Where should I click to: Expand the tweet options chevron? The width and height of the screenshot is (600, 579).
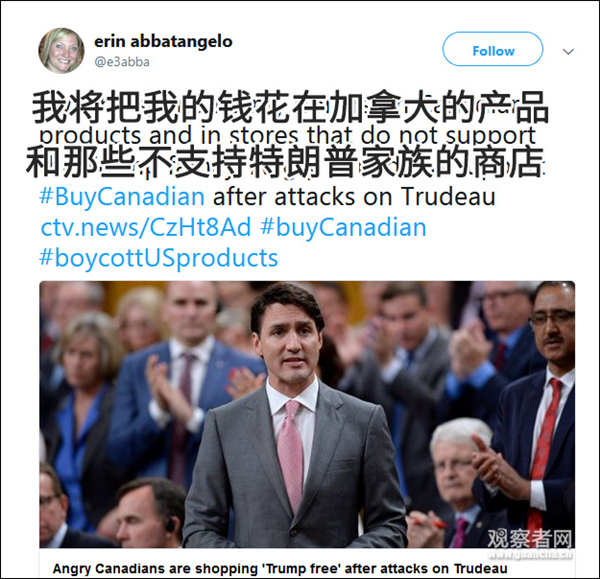pos(568,51)
